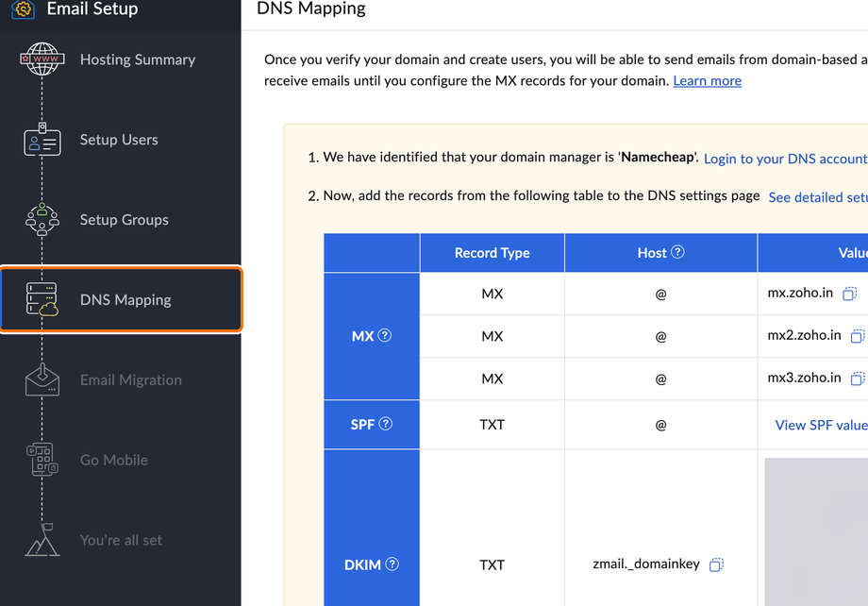Select DNS Mapping step in sidebar

tap(121, 299)
